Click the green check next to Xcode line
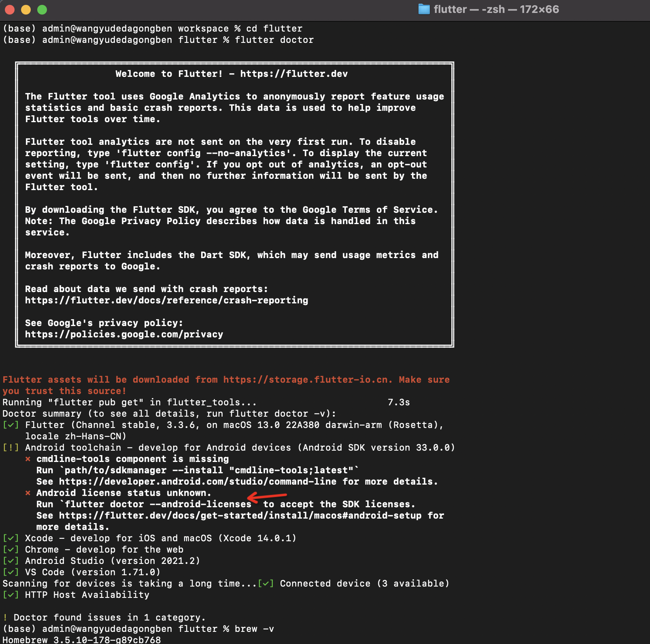 click(11, 538)
